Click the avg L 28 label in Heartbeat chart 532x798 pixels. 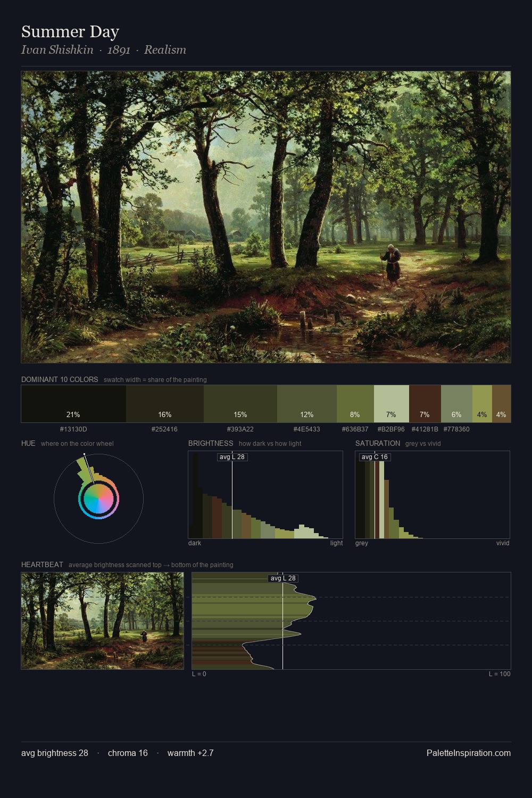click(x=283, y=578)
